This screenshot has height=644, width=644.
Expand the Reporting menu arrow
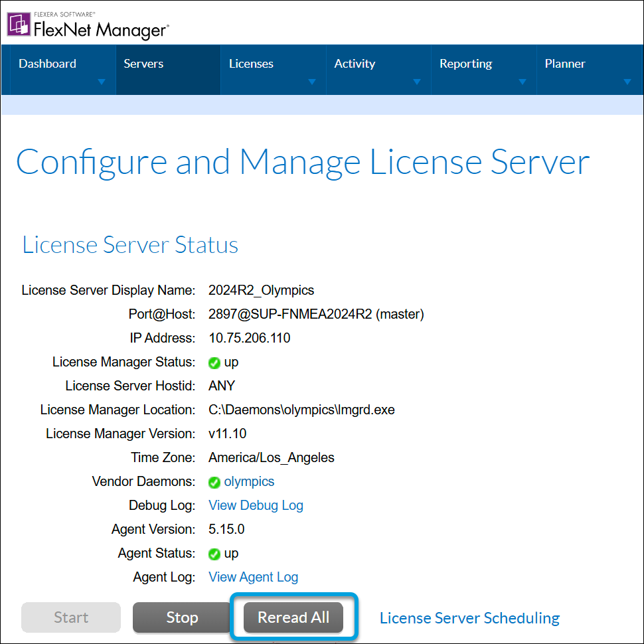pyautogui.click(x=523, y=82)
